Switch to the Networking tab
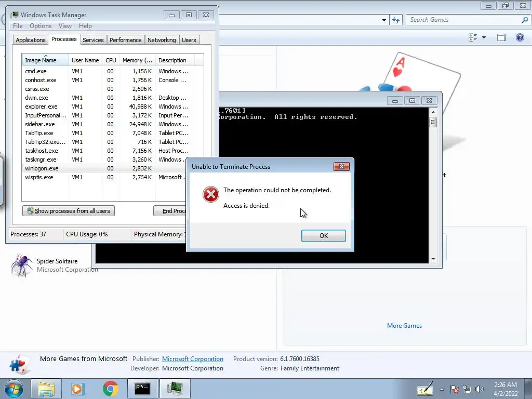The width and height of the screenshot is (532, 399). 162,40
